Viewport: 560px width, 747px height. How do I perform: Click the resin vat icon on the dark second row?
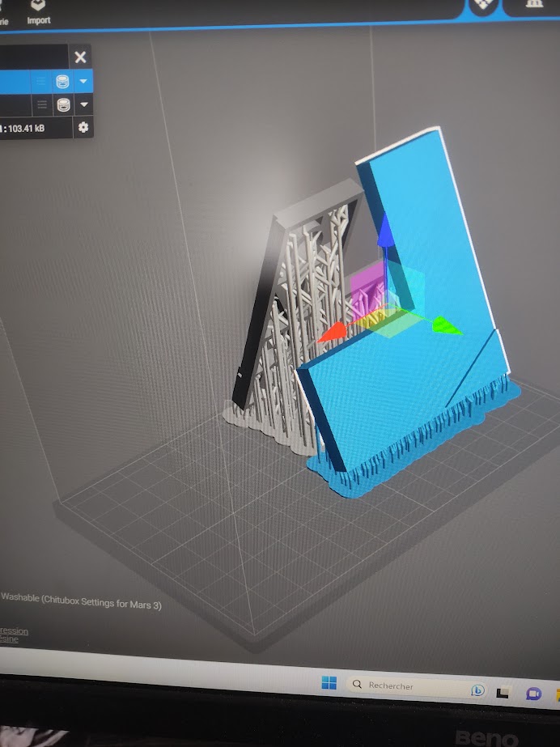pos(63,104)
